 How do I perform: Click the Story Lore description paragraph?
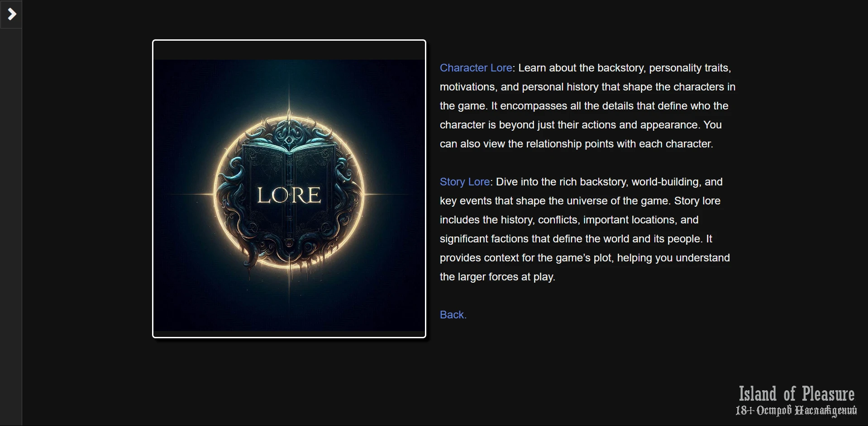[x=585, y=229]
